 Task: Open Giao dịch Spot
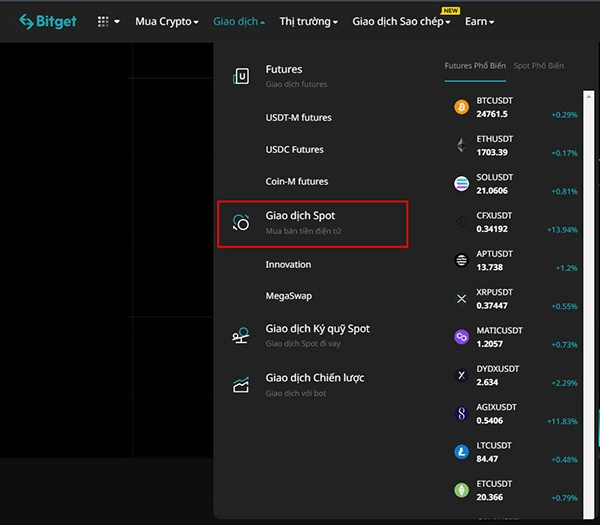[313, 224]
